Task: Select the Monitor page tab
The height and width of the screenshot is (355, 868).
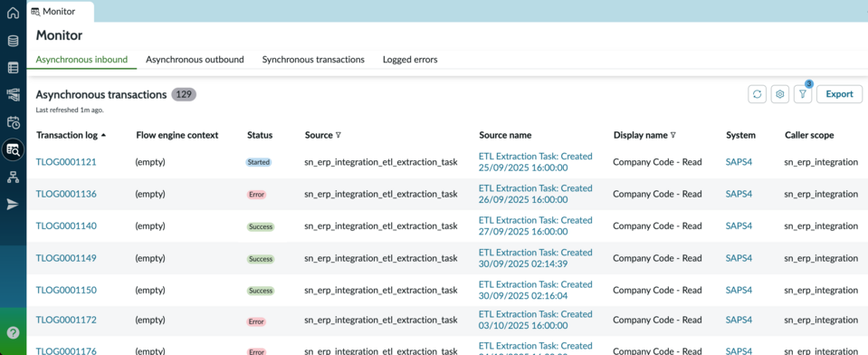Action: (x=60, y=11)
